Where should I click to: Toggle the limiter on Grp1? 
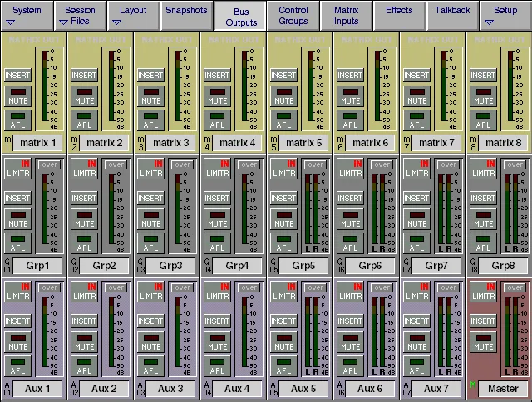pyautogui.click(x=18, y=169)
